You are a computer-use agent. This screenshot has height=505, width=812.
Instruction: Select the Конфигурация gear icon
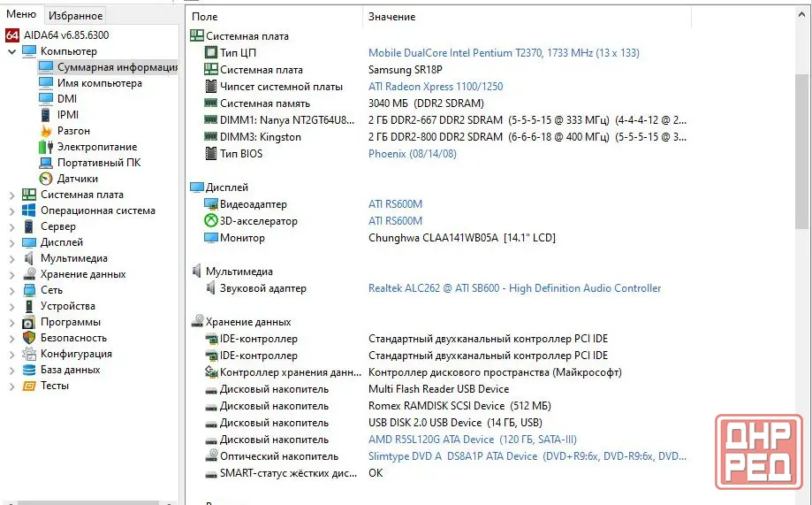pos(29,354)
